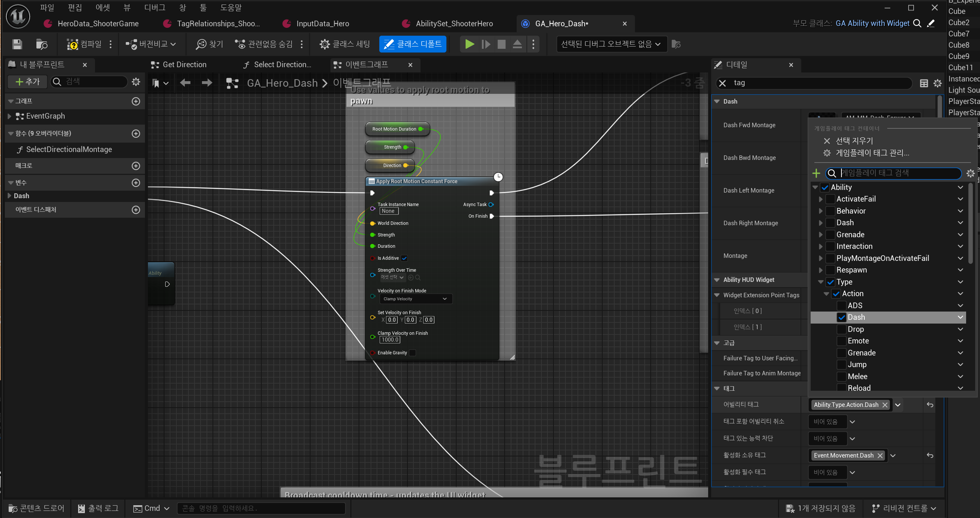Expand the Respawn tag node
980x518 pixels.
[x=820, y=270]
